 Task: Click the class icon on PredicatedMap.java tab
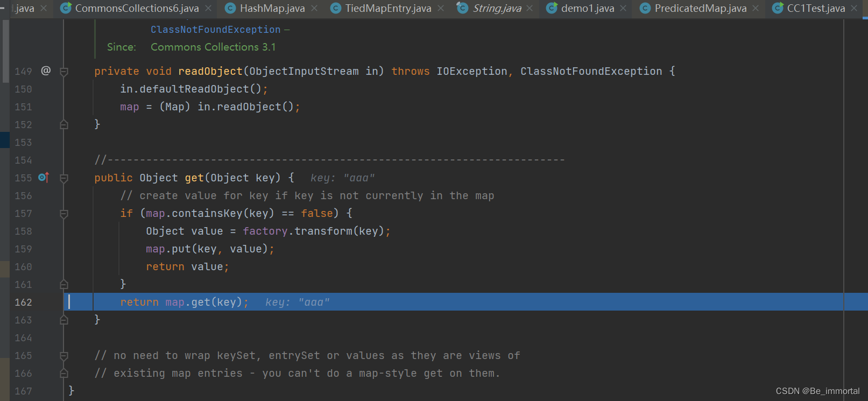click(645, 8)
